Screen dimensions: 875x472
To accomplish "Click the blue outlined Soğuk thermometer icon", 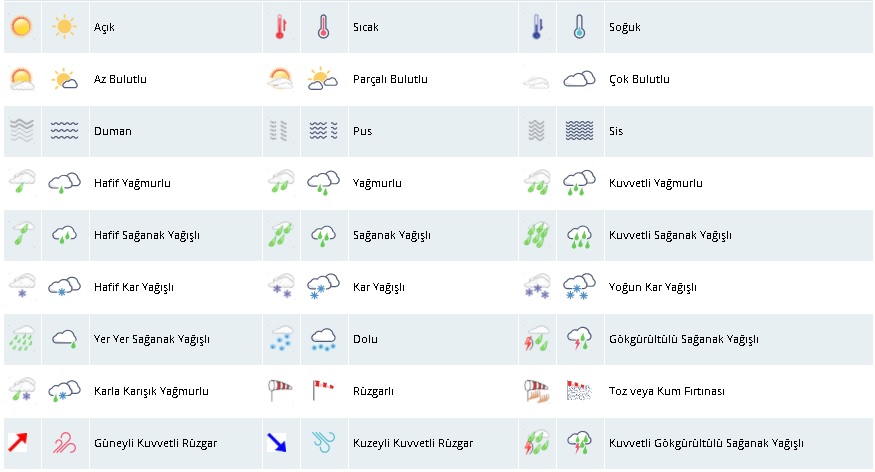I will [x=580, y=27].
